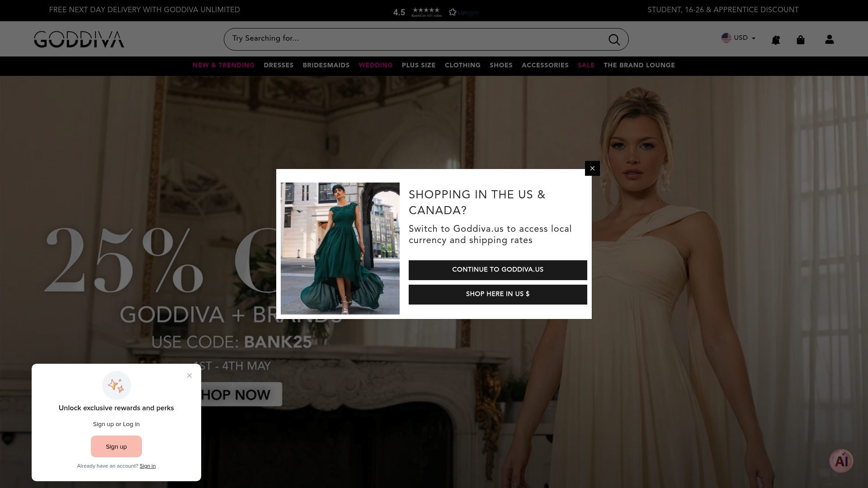Close the US & Canada popup
This screenshot has height=488, width=868.
tap(592, 169)
